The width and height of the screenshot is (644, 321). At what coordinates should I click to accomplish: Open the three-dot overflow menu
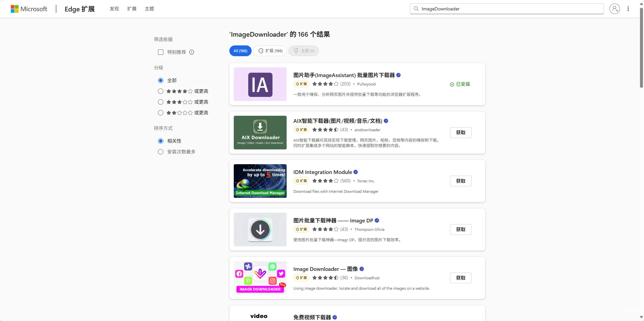pyautogui.click(x=628, y=9)
